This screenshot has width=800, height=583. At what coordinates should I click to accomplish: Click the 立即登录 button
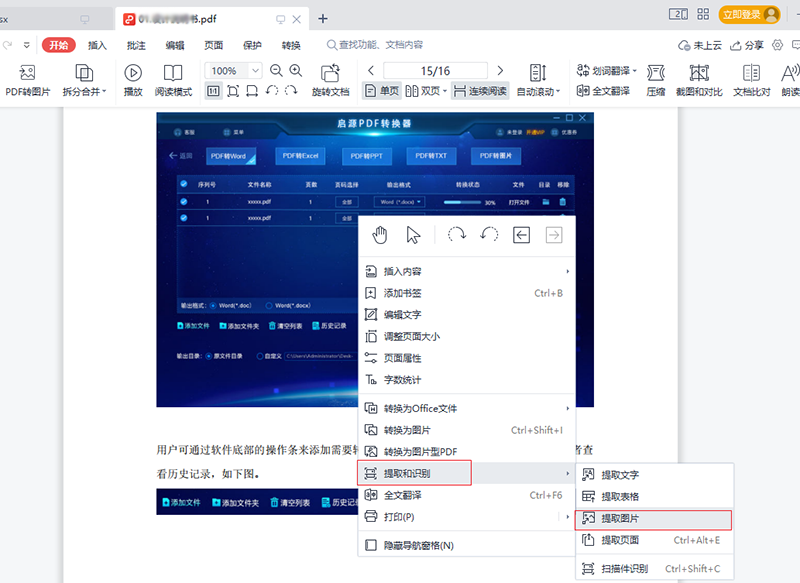click(749, 15)
